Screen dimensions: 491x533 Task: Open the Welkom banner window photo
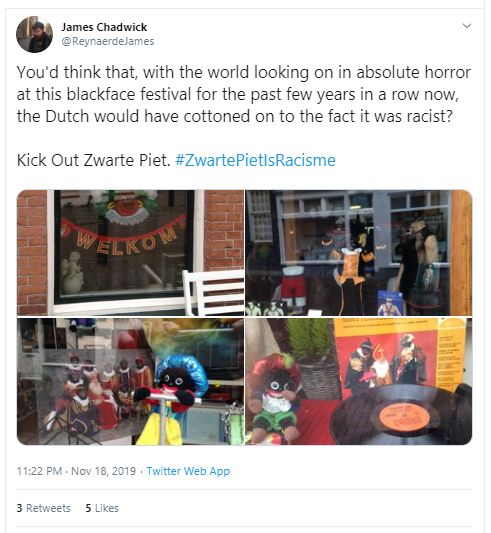click(x=131, y=253)
